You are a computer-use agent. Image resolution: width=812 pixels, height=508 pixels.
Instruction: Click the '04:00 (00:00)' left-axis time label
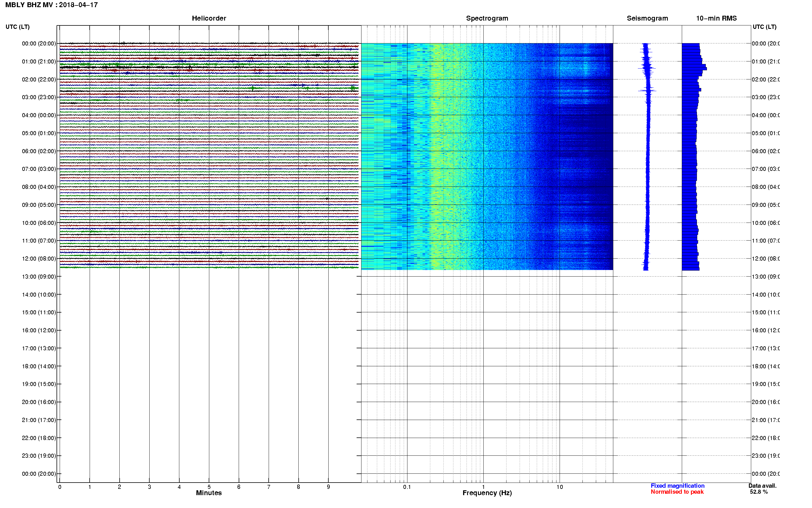pos(39,115)
